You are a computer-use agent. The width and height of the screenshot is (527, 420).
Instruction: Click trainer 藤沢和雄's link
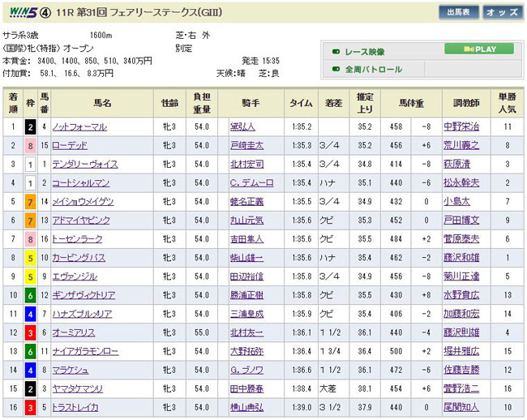tap(461, 257)
